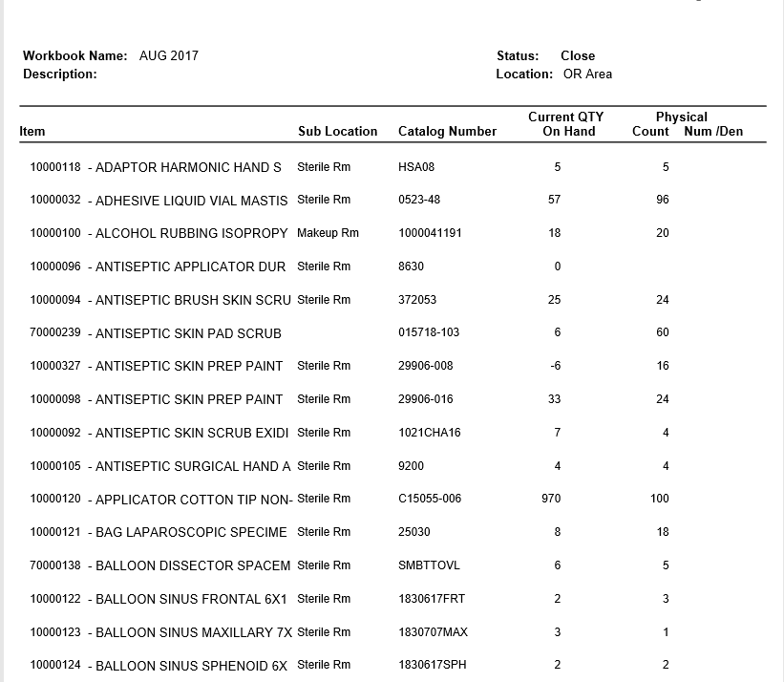Click the Makeup Rm sub location cell

point(328,233)
